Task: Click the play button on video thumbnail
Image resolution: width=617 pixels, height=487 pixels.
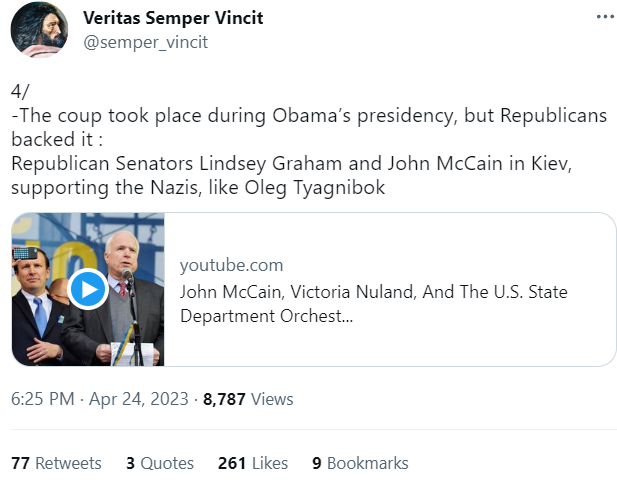Action: tap(88, 289)
